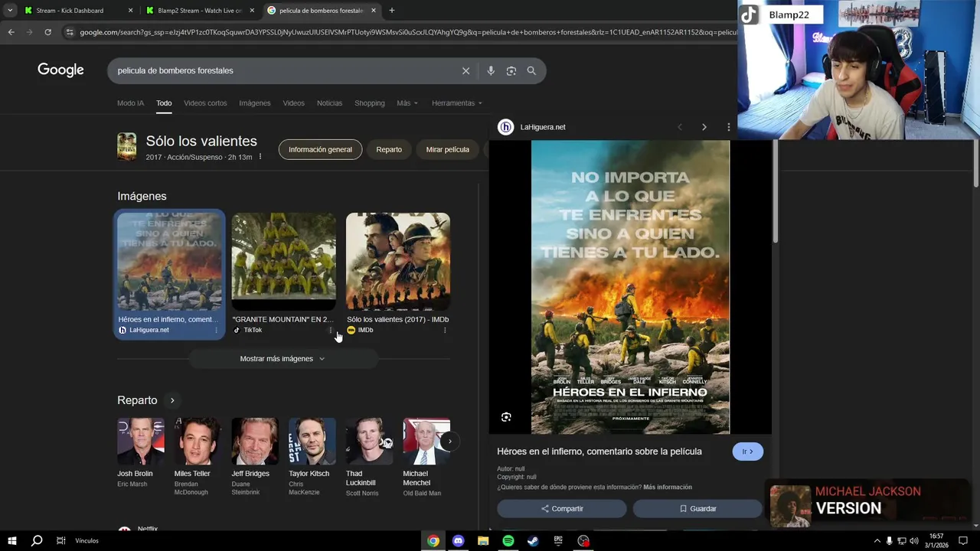Open File Explorer from taskbar
The width and height of the screenshot is (980, 551).
pyautogui.click(x=483, y=541)
